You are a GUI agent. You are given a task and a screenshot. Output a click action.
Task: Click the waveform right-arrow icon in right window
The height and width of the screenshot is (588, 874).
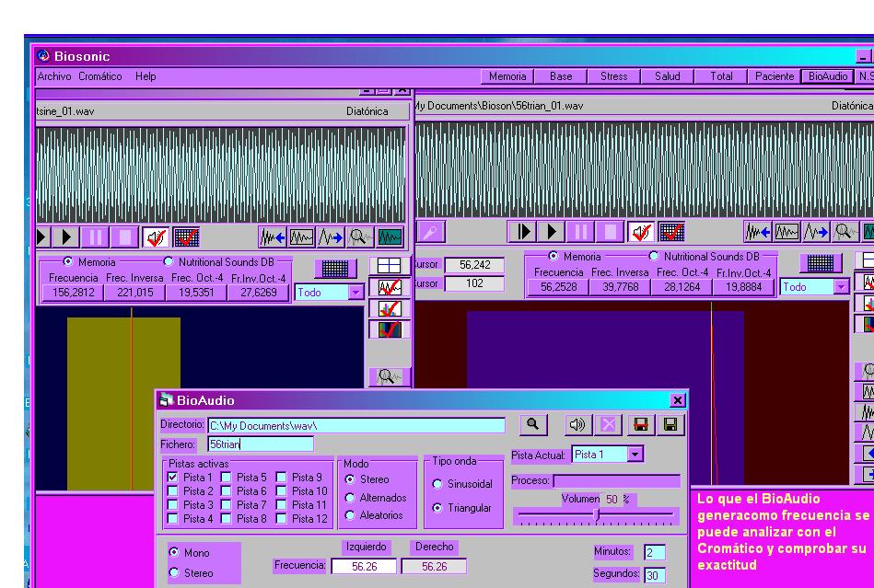[x=814, y=231]
